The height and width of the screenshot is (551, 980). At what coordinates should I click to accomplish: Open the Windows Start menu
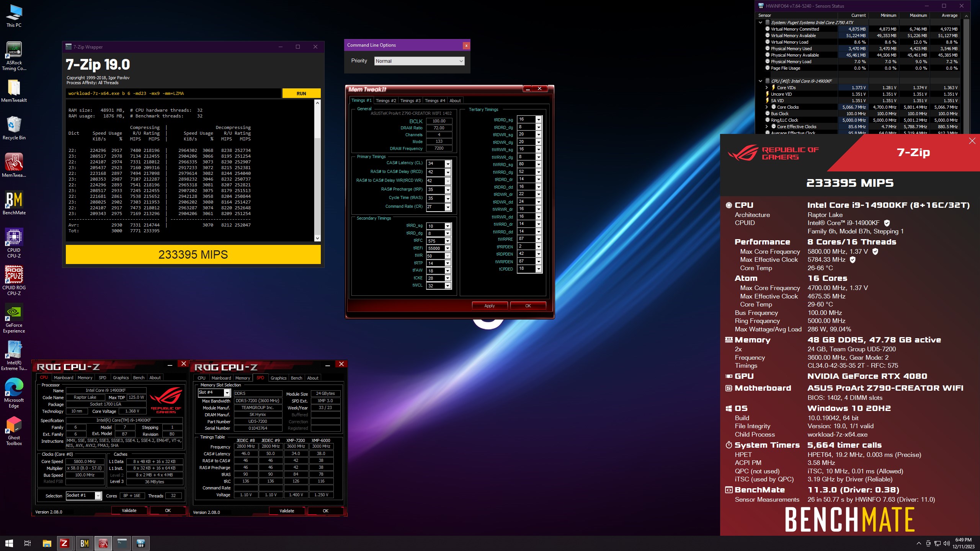tap(9, 543)
